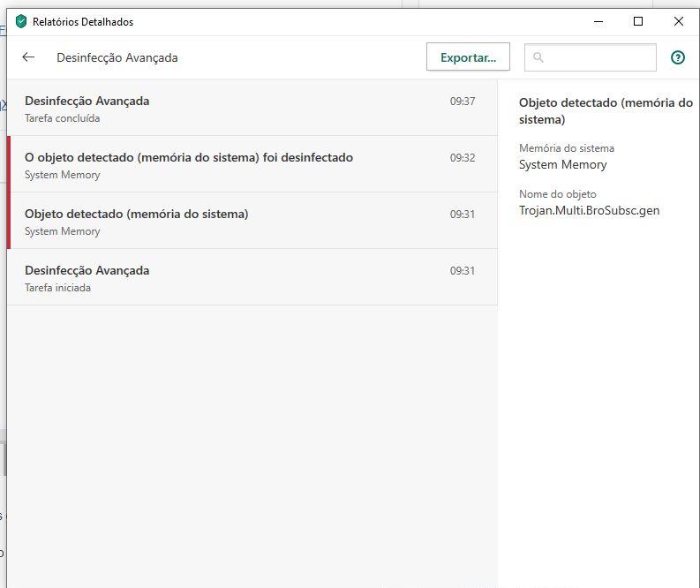This screenshot has width=700, height=588.
Task: Click 'System Memory' value in details panel
Action: click(x=562, y=165)
